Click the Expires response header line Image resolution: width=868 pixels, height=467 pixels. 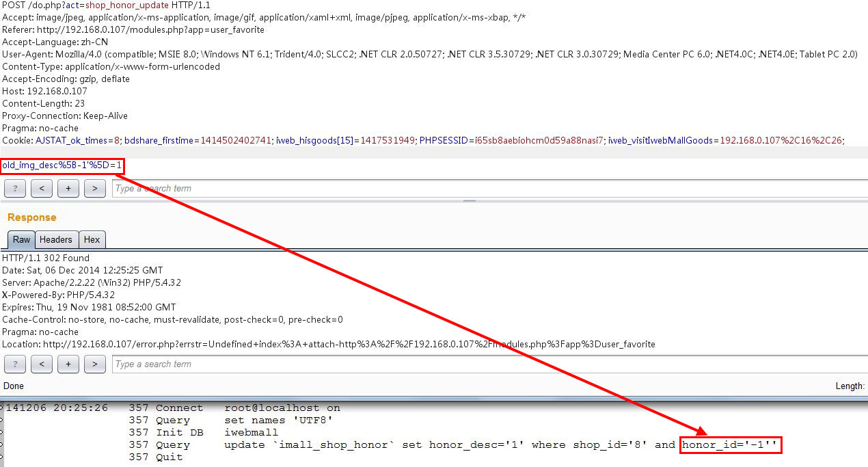[89, 307]
